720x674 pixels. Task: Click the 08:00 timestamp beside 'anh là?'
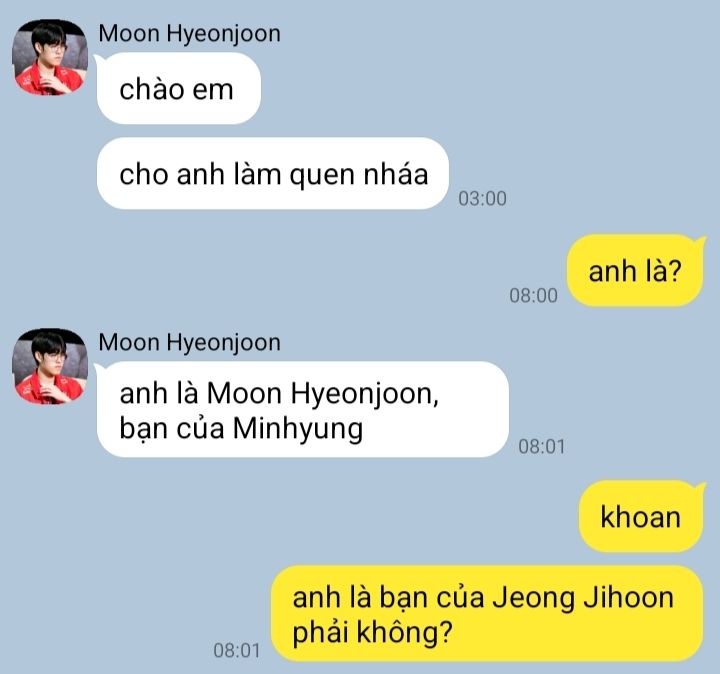click(x=533, y=295)
